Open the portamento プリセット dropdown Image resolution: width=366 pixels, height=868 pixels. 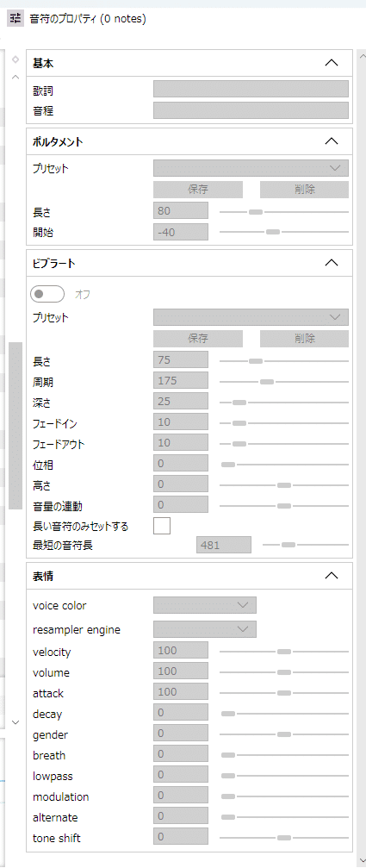tap(251, 168)
